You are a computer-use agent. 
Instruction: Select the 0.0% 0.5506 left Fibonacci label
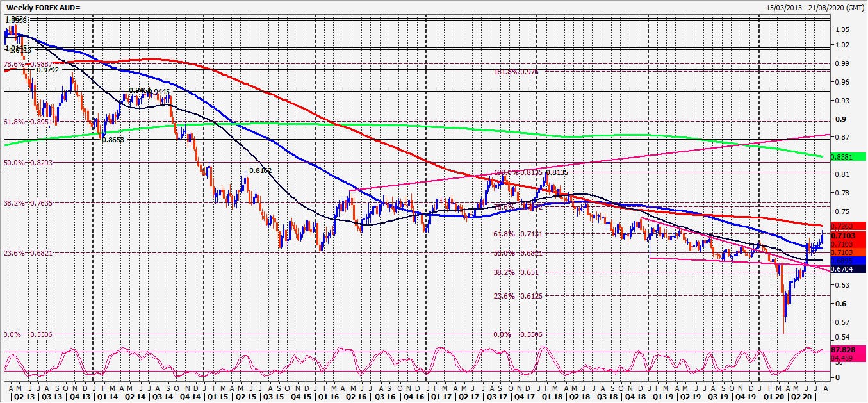22,334
